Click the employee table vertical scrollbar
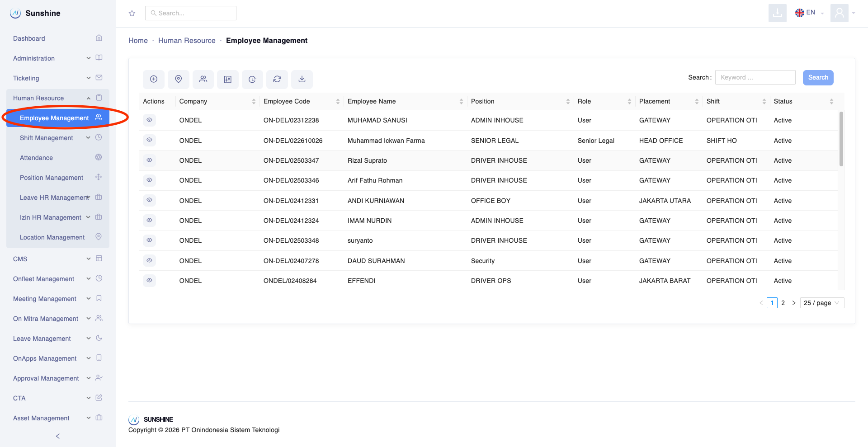 pos(841,139)
